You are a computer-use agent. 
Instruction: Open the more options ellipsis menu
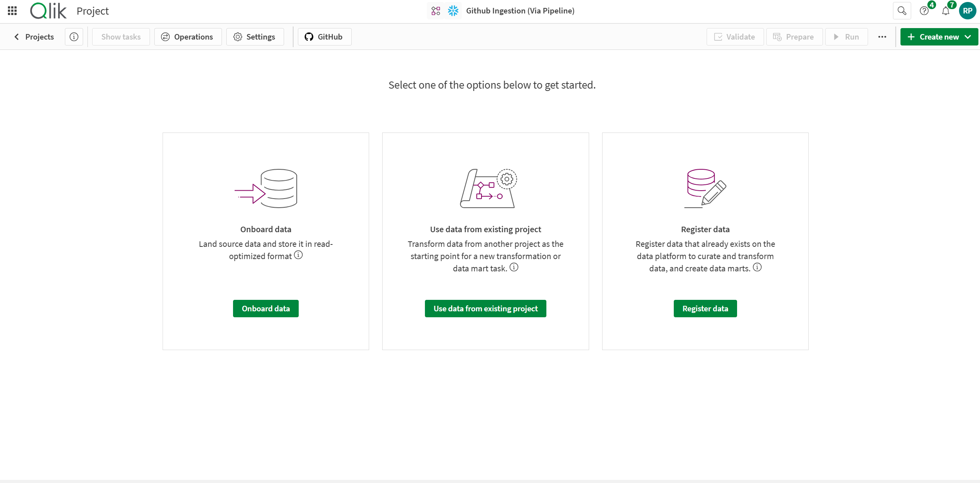tap(882, 36)
